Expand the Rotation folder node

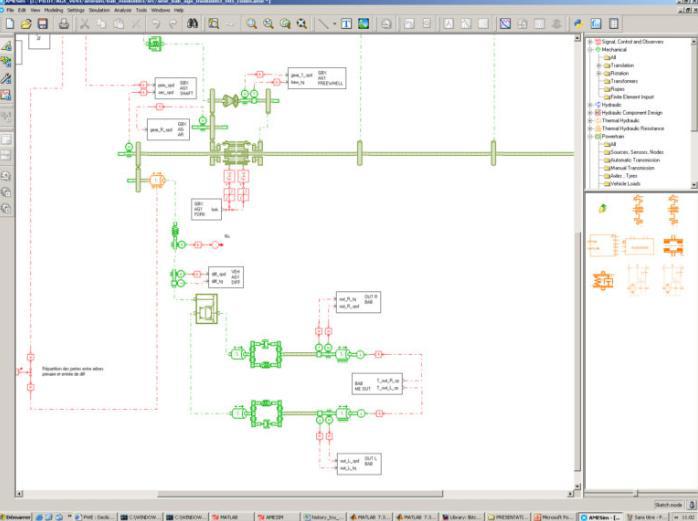coord(599,73)
